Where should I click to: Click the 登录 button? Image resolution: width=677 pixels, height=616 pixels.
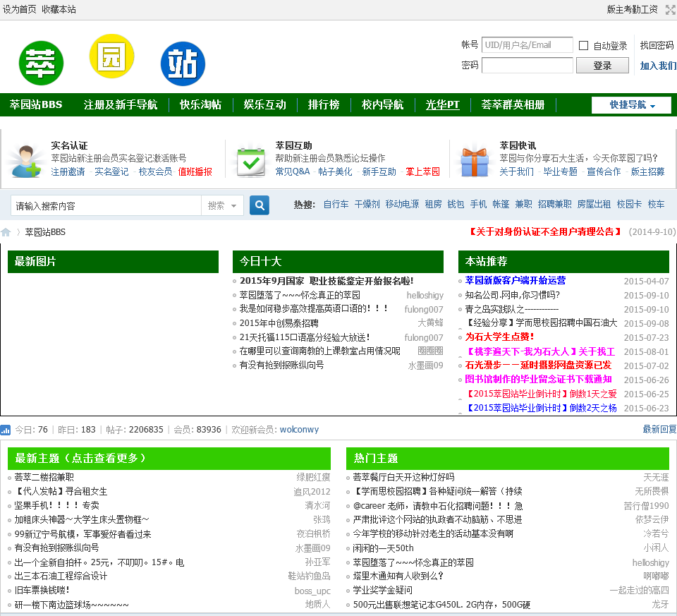602,66
